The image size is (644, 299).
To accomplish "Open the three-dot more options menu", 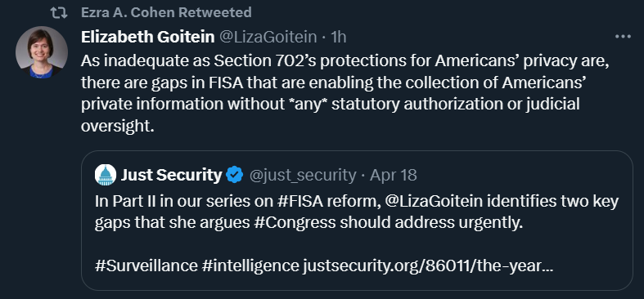I will pyautogui.click(x=623, y=37).
